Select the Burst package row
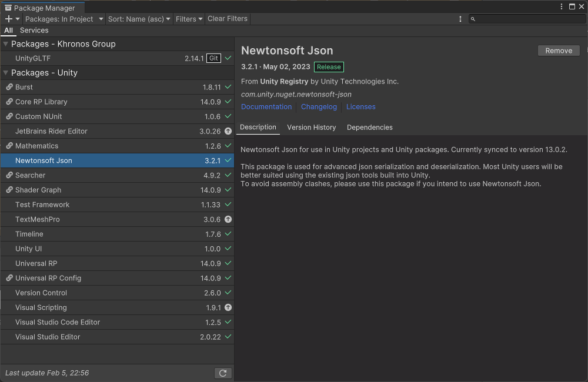This screenshot has height=382, width=588. click(x=117, y=87)
